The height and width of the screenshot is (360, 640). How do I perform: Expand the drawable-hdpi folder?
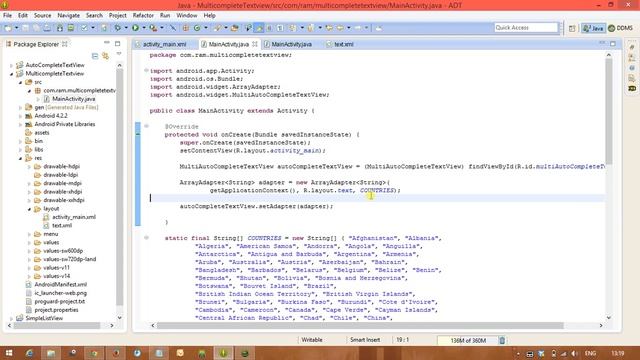coord(29,167)
